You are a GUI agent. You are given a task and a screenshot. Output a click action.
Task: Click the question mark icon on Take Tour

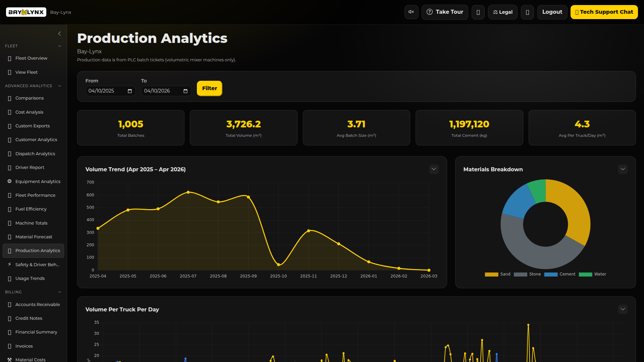430,12
